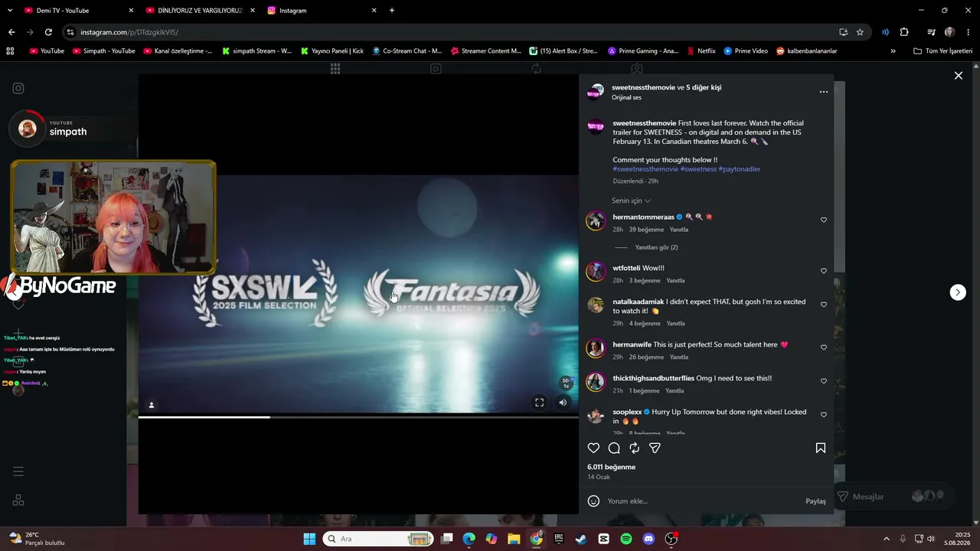
Task: Open the Netflix bookmark
Action: click(701, 51)
